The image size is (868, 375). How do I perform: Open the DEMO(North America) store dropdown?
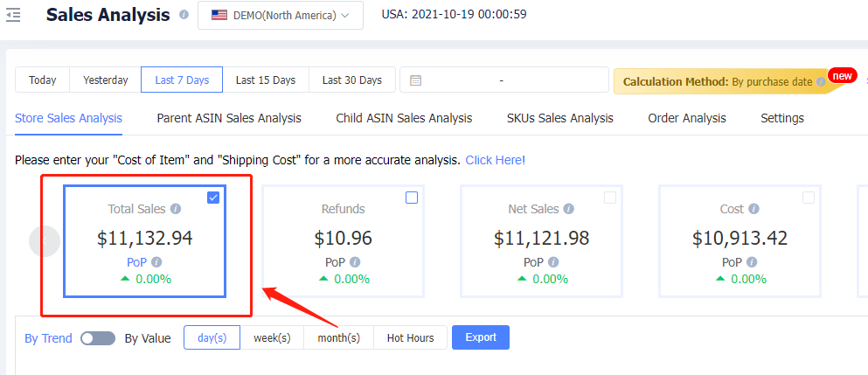[x=280, y=15]
